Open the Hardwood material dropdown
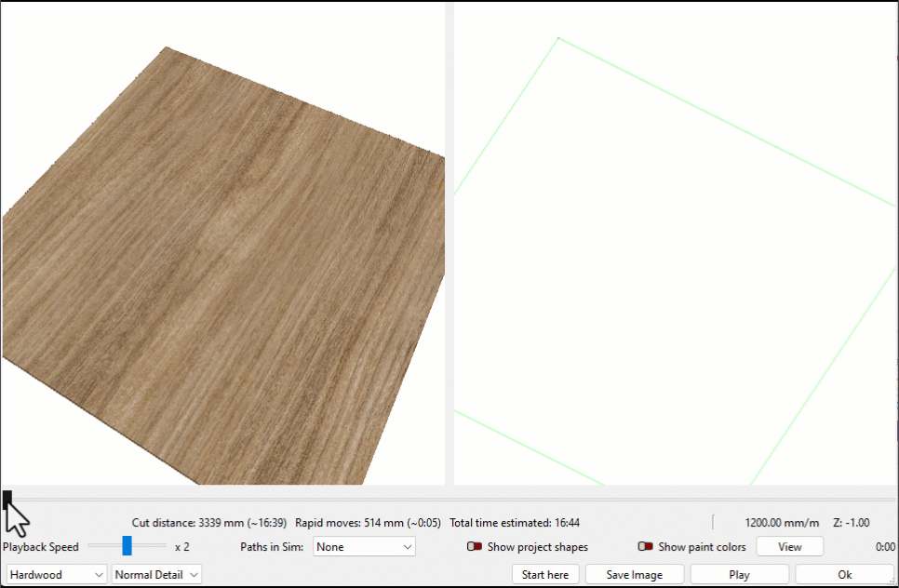899x588 pixels. tap(57, 575)
